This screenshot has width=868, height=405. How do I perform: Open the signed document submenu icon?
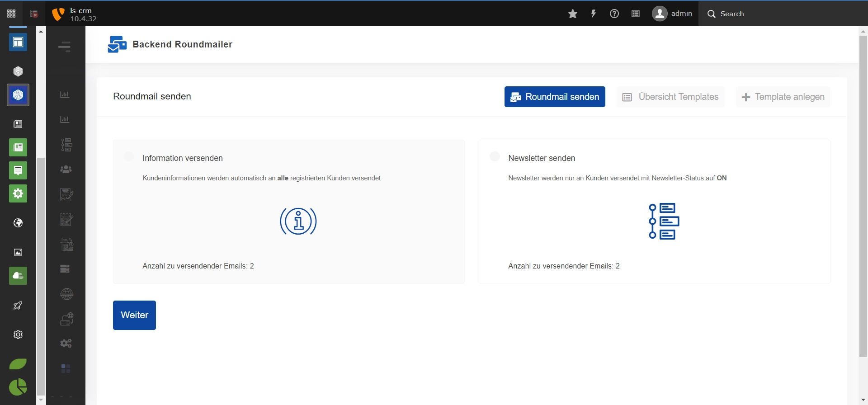click(66, 194)
